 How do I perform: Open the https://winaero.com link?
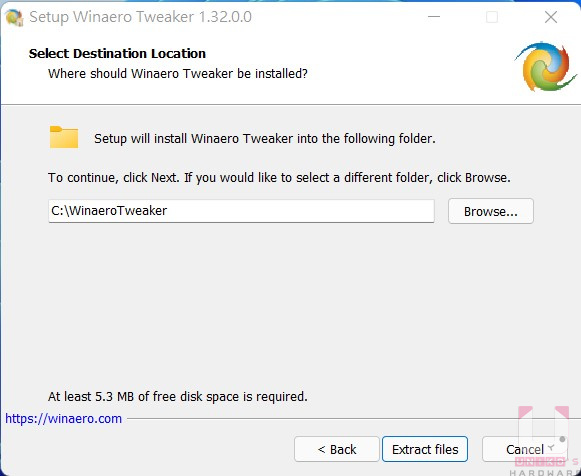coord(63,419)
